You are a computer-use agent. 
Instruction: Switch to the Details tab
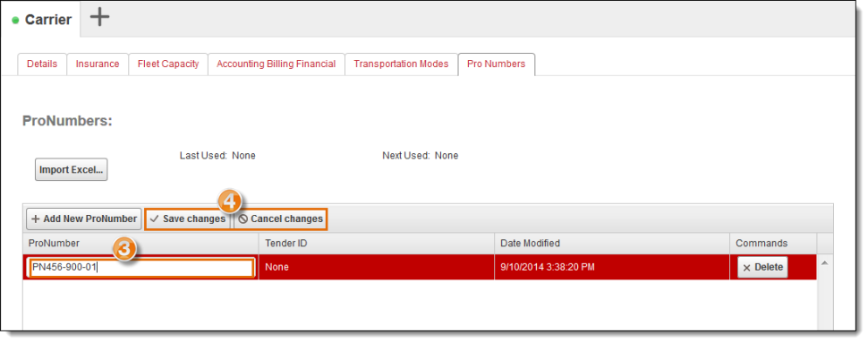pyautogui.click(x=42, y=64)
